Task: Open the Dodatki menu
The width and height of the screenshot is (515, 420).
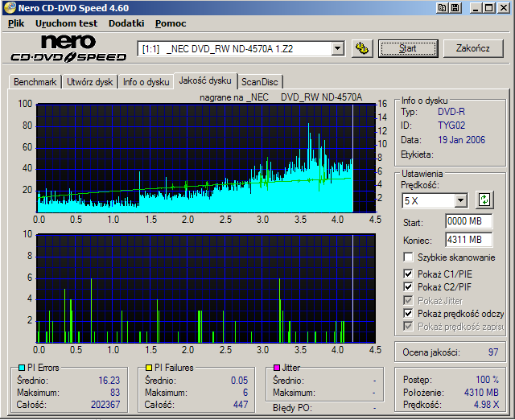Action: (x=126, y=23)
